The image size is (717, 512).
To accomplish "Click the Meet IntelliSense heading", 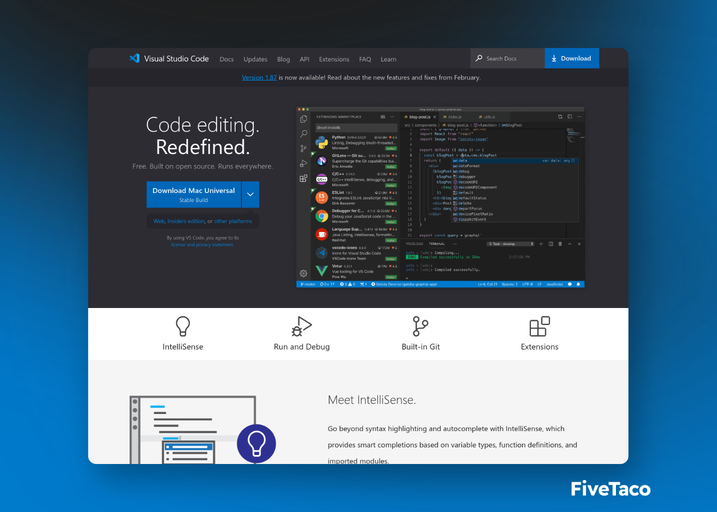I will click(x=372, y=400).
